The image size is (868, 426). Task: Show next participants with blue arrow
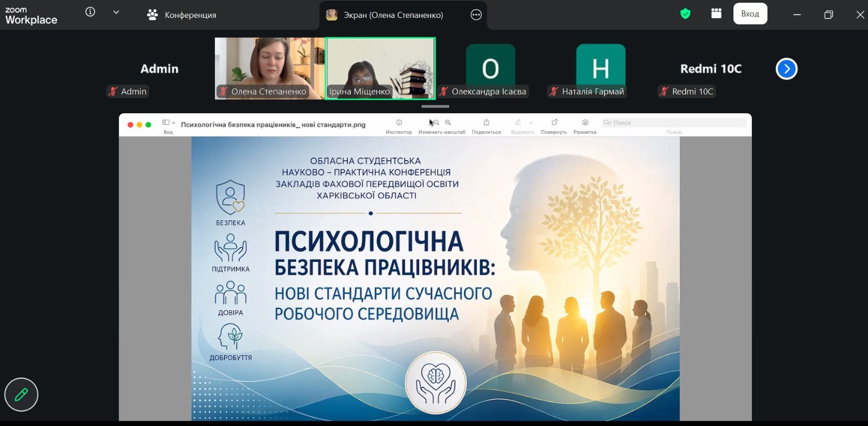[786, 69]
